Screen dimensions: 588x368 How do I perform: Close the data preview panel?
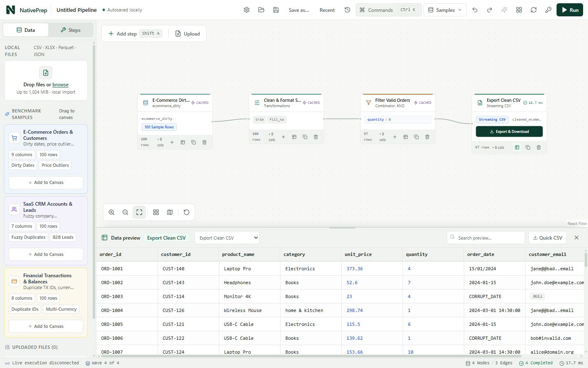pyautogui.click(x=577, y=238)
